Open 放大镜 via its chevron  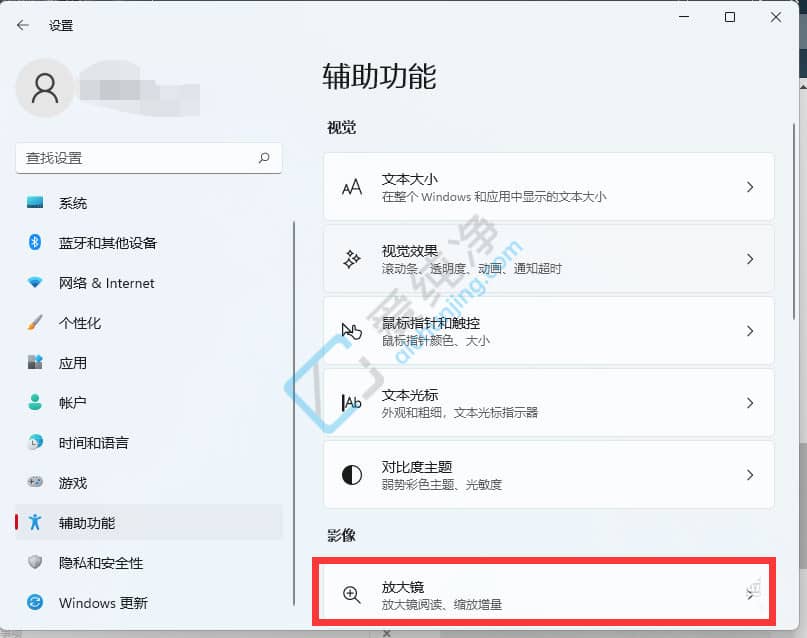751,594
